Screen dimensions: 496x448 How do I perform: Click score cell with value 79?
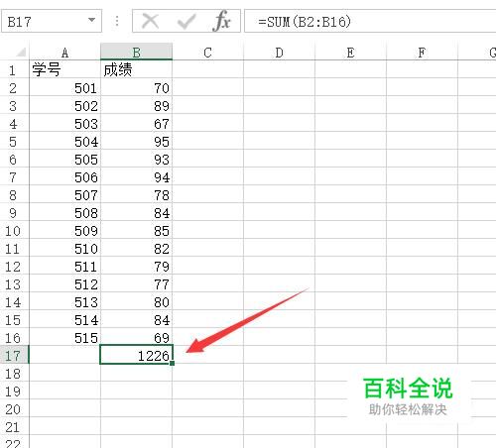pyautogui.click(x=136, y=267)
